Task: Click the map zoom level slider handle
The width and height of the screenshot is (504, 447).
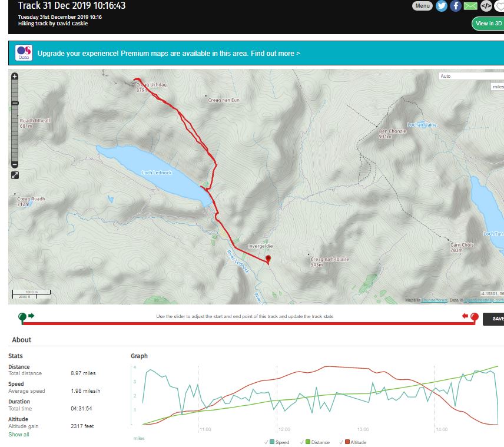Action: [15, 104]
